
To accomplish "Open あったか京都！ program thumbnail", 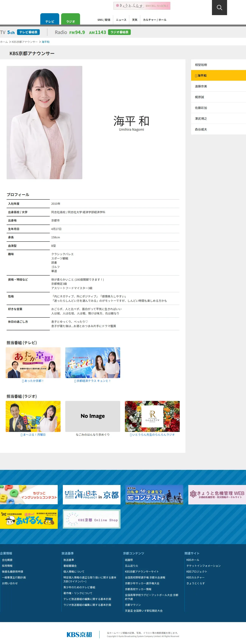I will pos(33,362).
